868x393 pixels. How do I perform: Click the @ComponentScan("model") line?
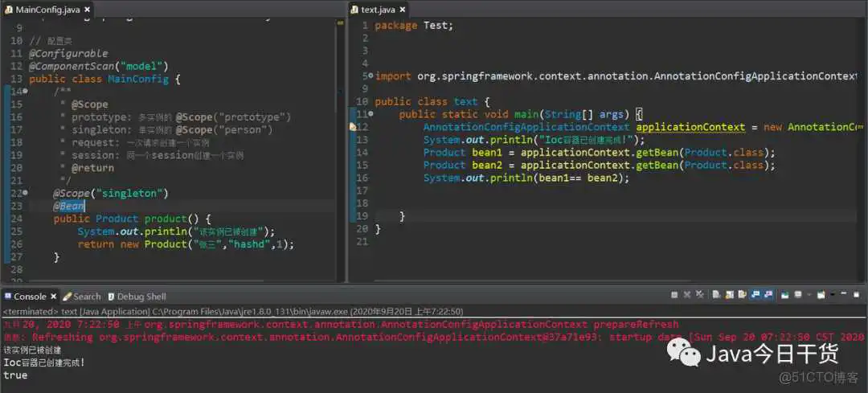click(x=98, y=66)
